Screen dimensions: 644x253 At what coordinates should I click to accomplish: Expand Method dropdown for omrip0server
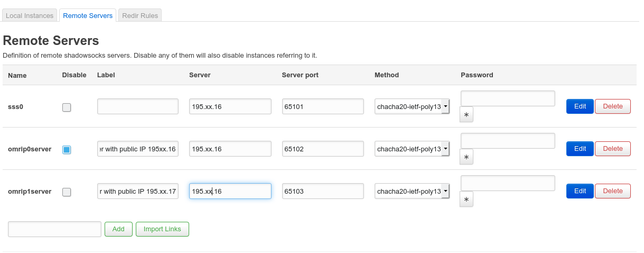pyautogui.click(x=412, y=149)
